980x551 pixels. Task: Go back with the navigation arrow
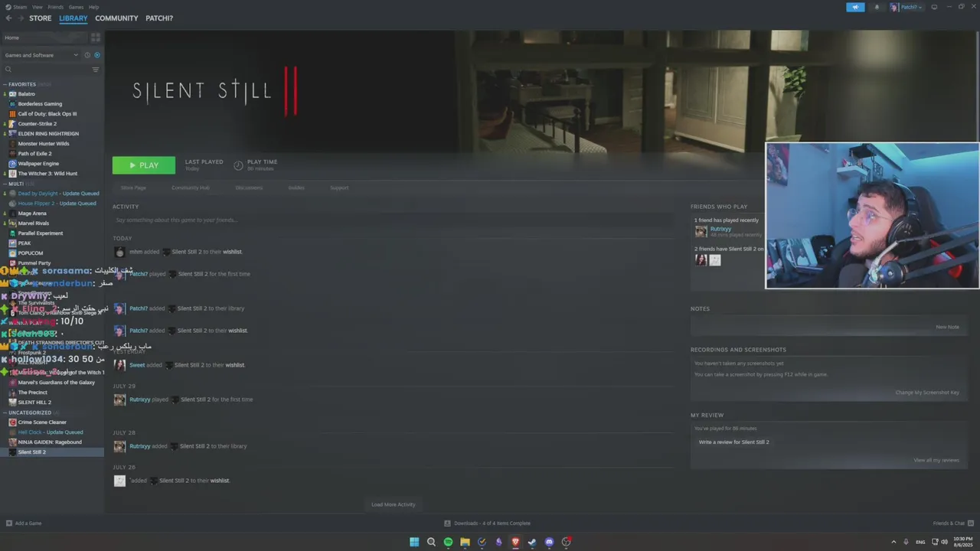click(x=8, y=18)
